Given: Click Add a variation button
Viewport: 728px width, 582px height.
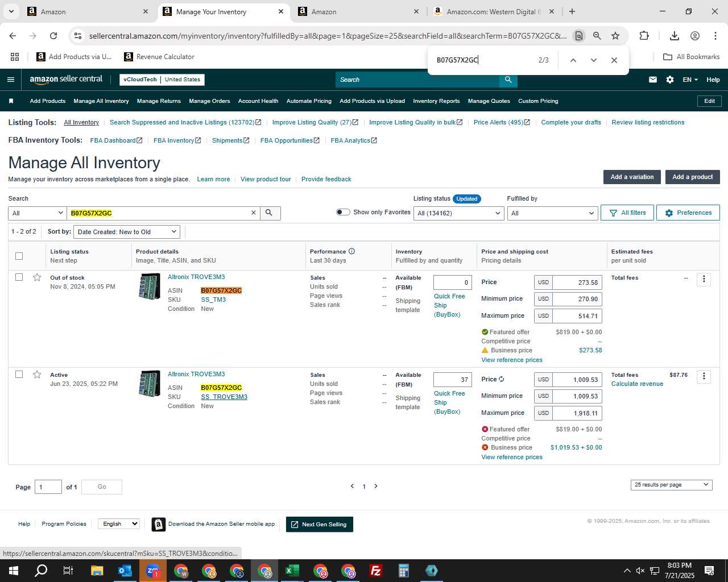Looking at the screenshot, I should pos(632,177).
